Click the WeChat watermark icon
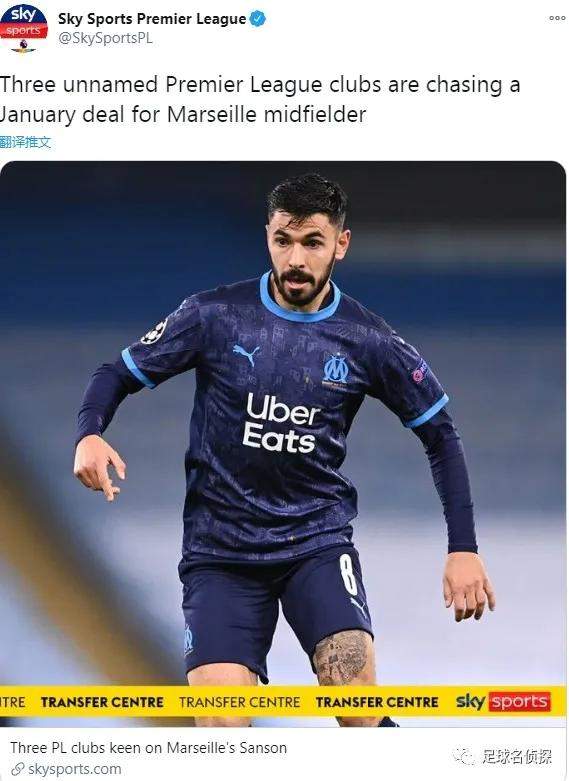Viewport: 569px width, 781px height. (464, 757)
